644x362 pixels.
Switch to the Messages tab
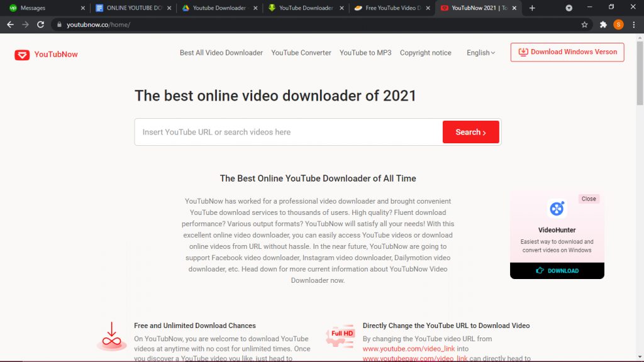[x=44, y=8]
